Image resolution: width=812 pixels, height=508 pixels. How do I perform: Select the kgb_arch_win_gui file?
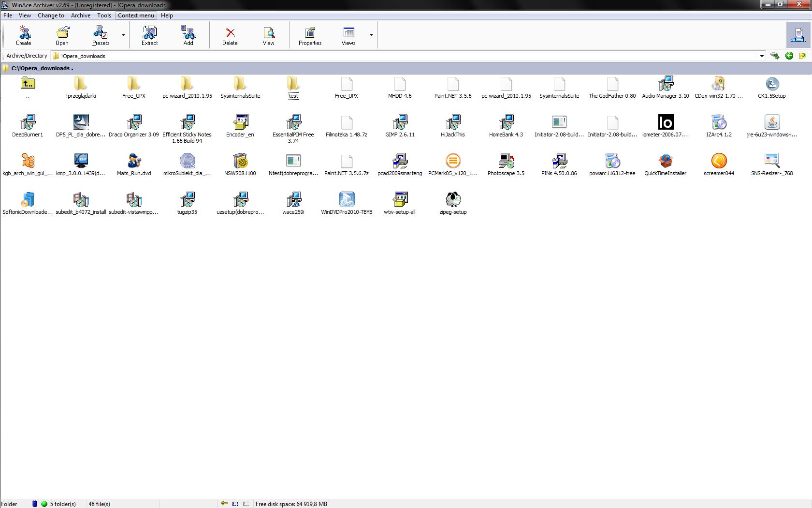point(28,164)
